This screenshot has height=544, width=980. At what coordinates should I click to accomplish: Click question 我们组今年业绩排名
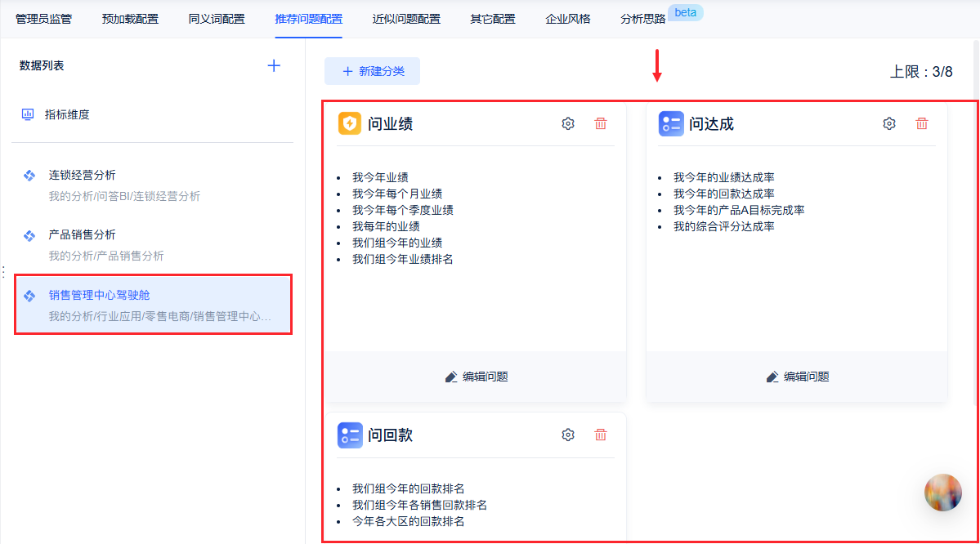tap(402, 259)
